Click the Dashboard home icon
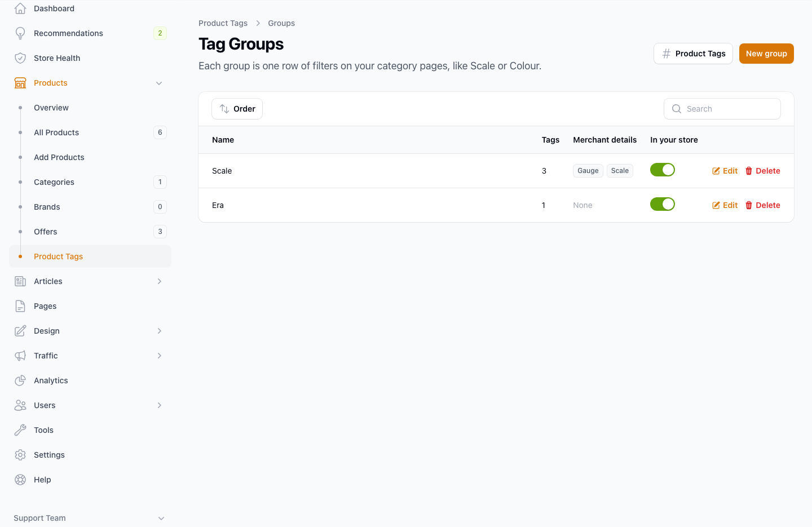This screenshot has width=812, height=527. pyautogui.click(x=20, y=8)
